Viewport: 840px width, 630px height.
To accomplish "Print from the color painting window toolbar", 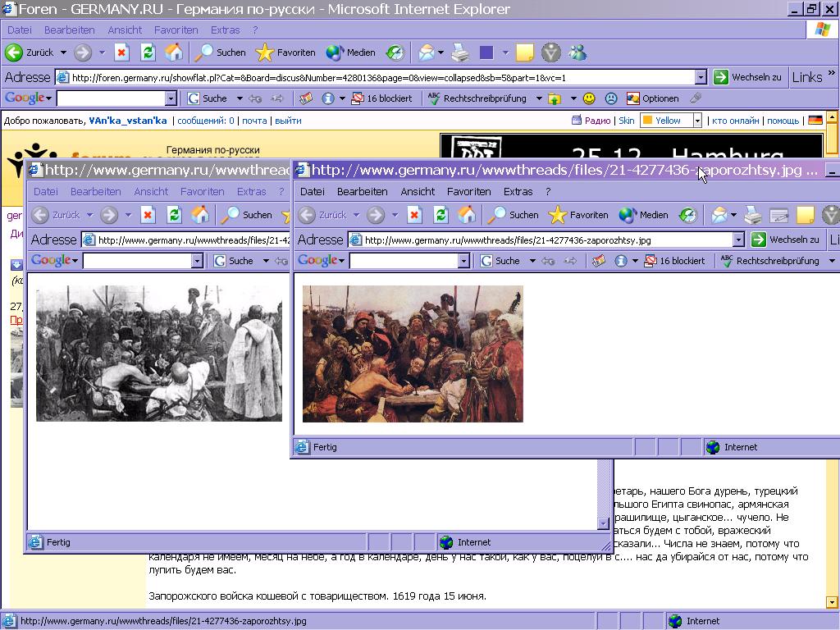I will (753, 216).
